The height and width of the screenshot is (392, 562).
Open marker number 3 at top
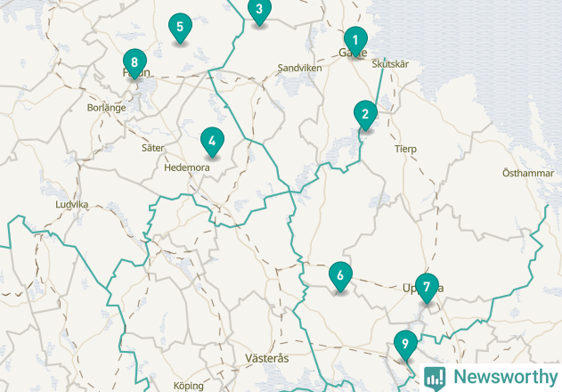coord(259,11)
